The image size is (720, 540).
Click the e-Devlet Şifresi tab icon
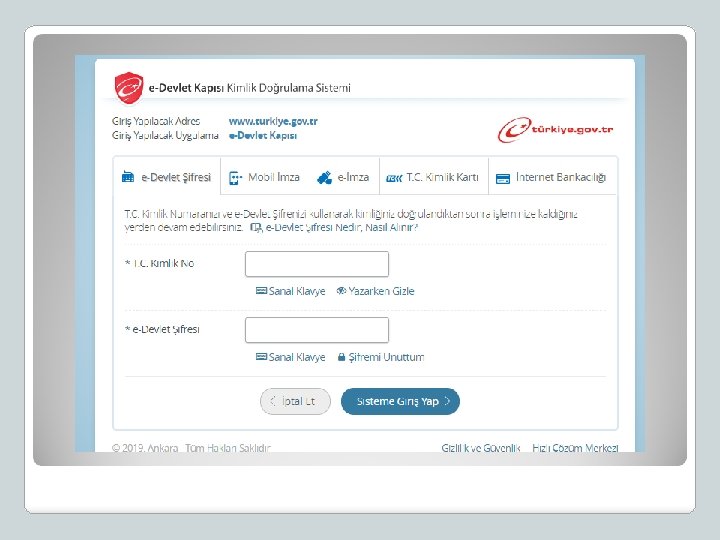tap(128, 177)
